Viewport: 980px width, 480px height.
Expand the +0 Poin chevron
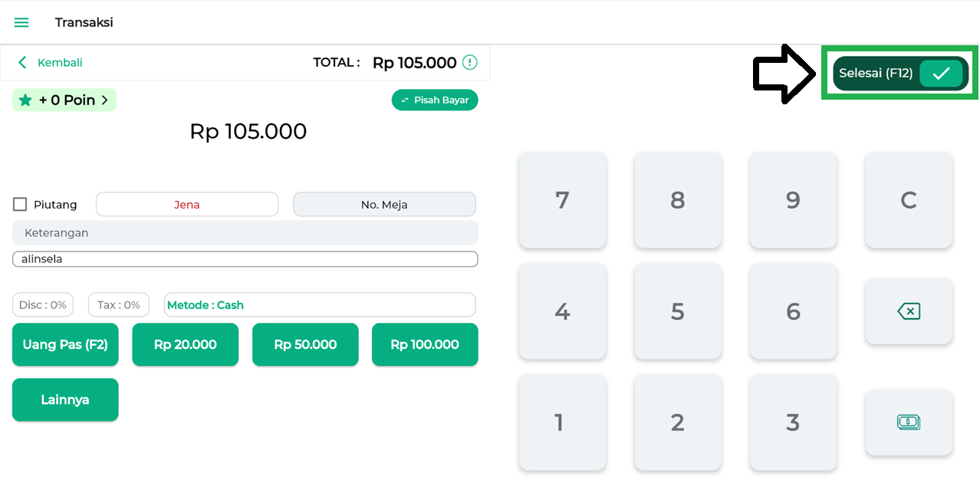click(105, 100)
